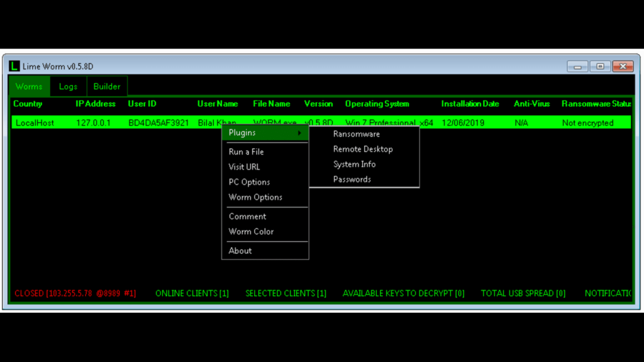644x362 pixels.
Task: Click the User ID column header
Action: point(142,104)
